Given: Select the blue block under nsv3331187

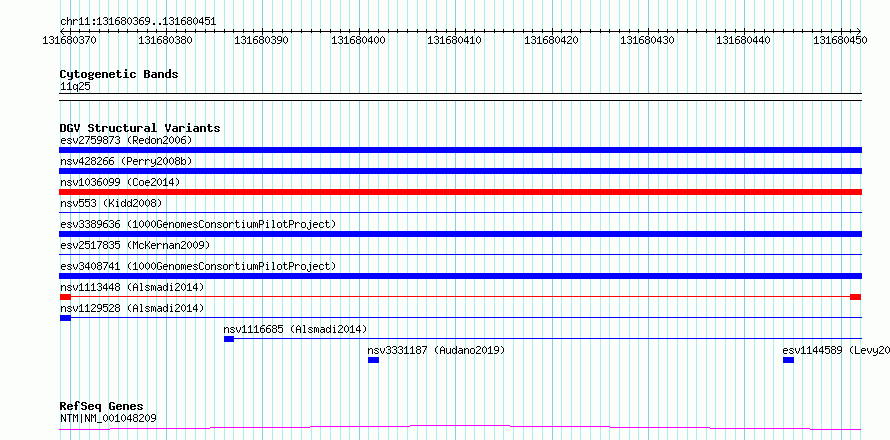Looking at the screenshot, I should tap(373, 360).
